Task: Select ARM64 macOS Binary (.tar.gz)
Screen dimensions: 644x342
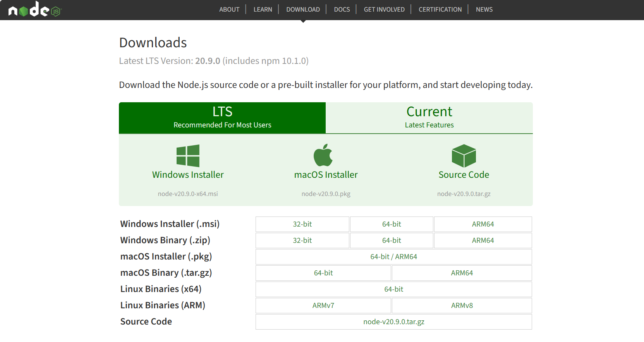Action: (x=462, y=273)
